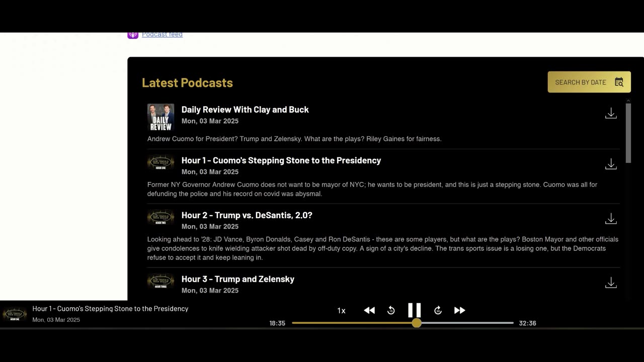
Task: Click the unplayed portion of progress bar
Action: (467, 323)
